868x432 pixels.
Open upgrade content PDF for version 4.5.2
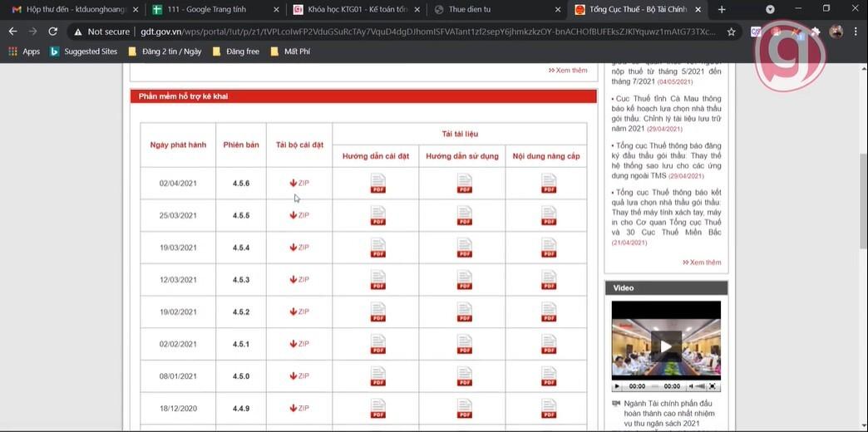click(x=549, y=312)
